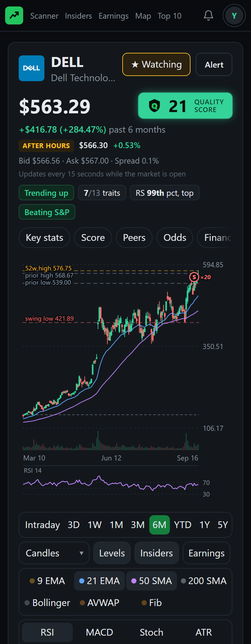The height and width of the screenshot is (644, 251).
Task: Click the red S signal marker on chart
Action: tap(194, 277)
